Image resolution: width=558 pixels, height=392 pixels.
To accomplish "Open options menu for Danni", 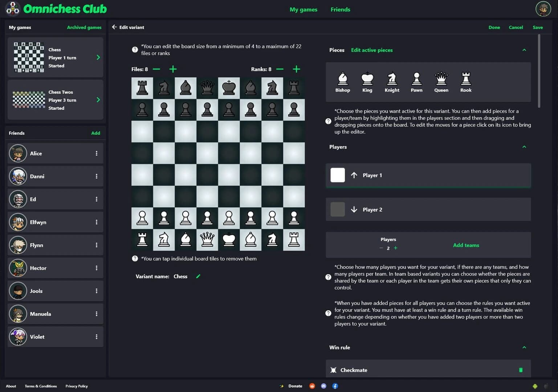I will point(97,176).
